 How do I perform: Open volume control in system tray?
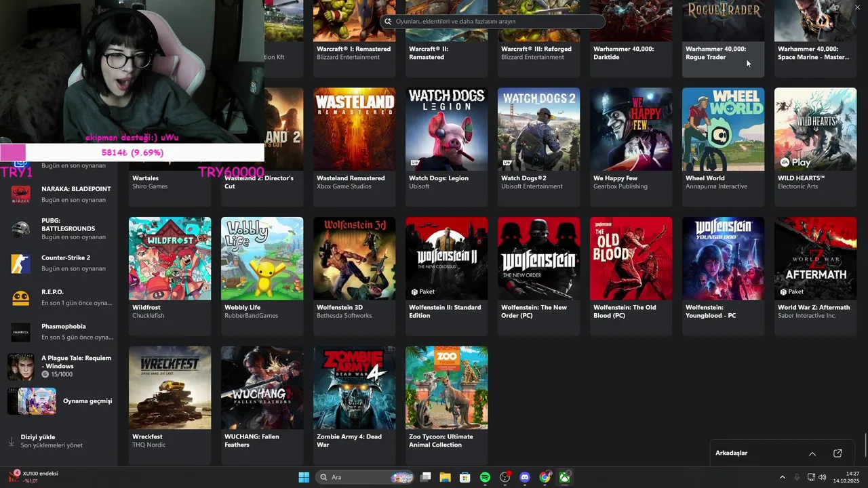tap(823, 477)
